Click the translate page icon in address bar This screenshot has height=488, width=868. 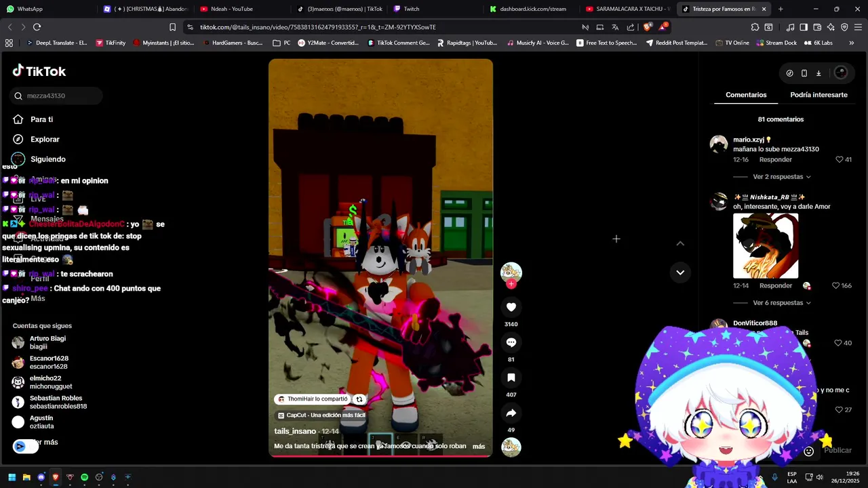coord(615,27)
